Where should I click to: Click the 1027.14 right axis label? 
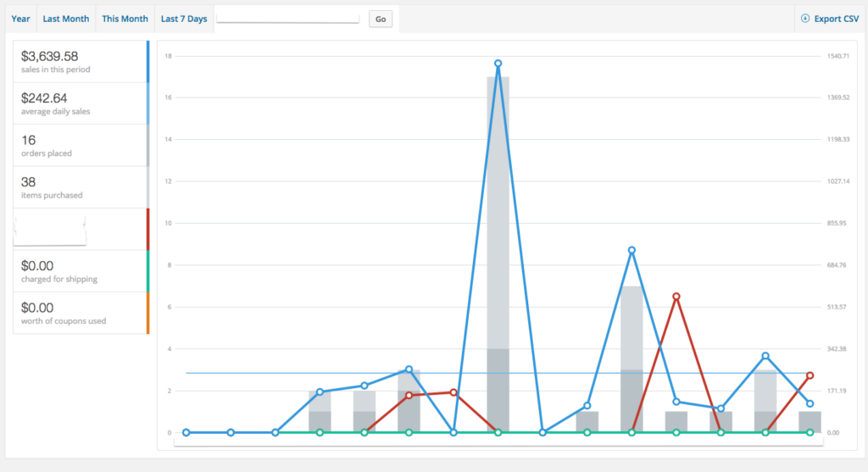(838, 181)
